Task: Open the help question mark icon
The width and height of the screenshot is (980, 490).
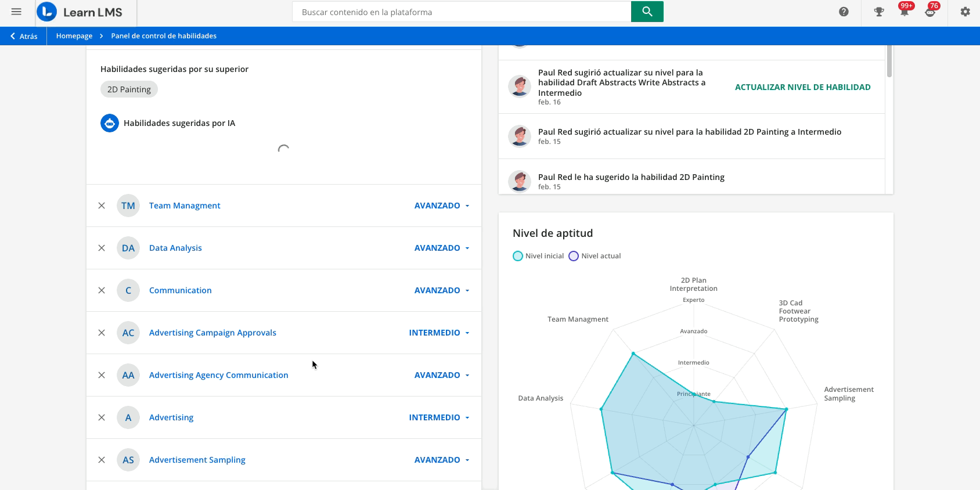Action: 844,12
